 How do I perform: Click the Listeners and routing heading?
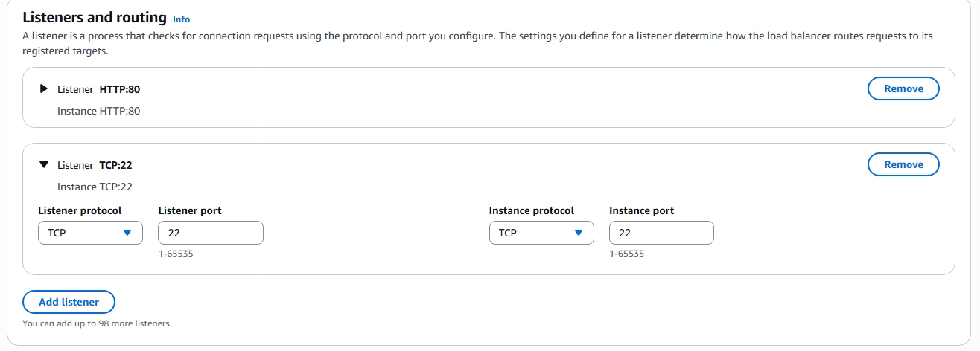click(x=95, y=17)
